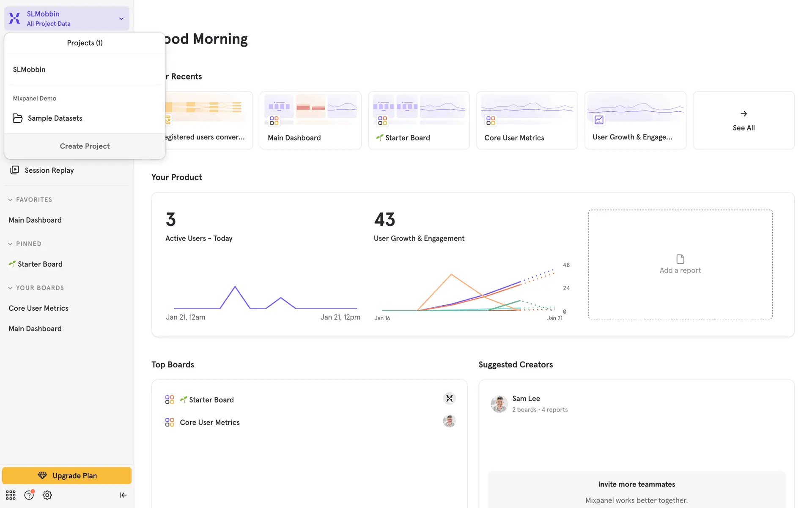Click the Sample Datasets folder icon
Viewport: 812px width, 508px height.
[x=17, y=118]
